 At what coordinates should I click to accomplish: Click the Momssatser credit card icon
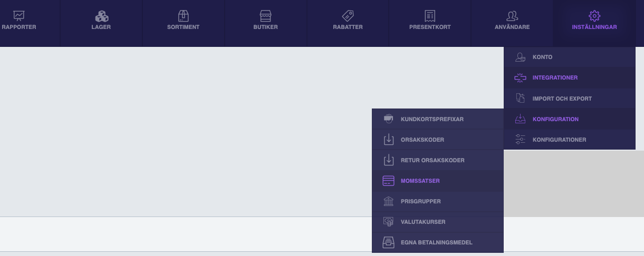[389, 181]
